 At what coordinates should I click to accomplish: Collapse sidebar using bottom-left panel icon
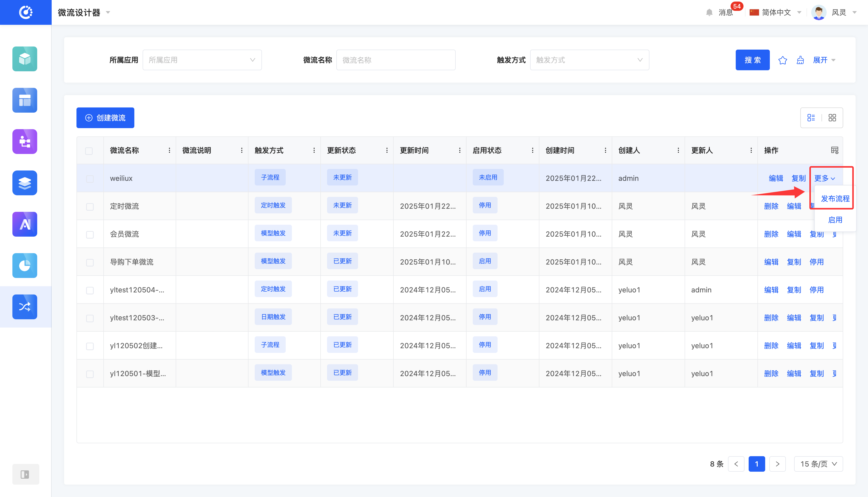[25, 474]
